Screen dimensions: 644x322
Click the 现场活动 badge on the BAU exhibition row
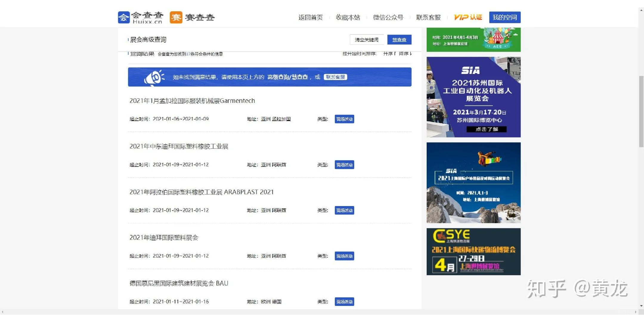click(x=344, y=301)
